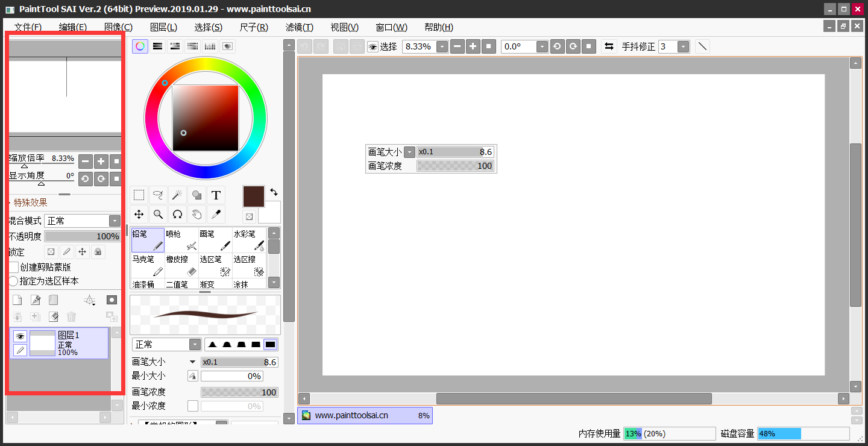Select the flat rectangular brush tip shape

270,344
